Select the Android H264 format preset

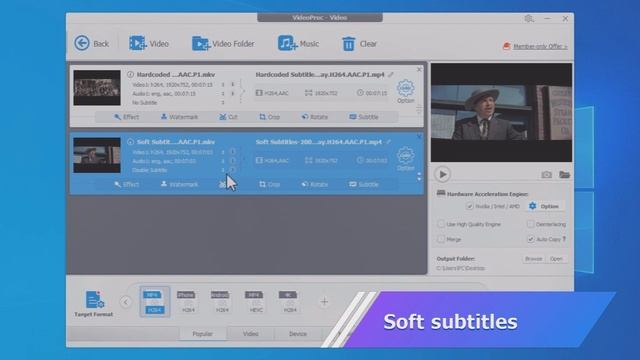220,302
